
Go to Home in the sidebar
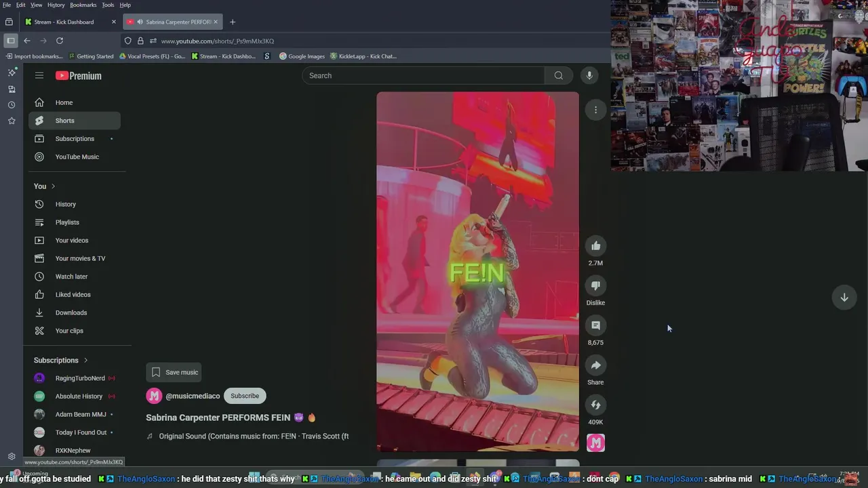[75, 102]
